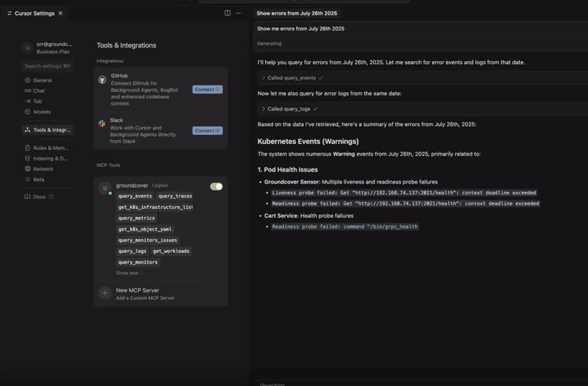Click the Docs book icon
588x386 pixels.
pyautogui.click(x=27, y=196)
